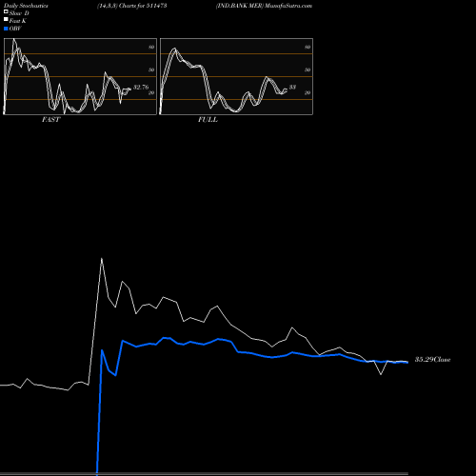Select the 'Daily Stochastics' title text
This screenshot has height=476, width=476.
click(x=26, y=6)
